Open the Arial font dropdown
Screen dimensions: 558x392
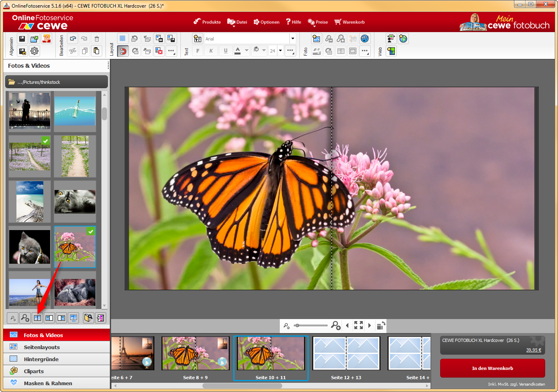[x=293, y=39]
